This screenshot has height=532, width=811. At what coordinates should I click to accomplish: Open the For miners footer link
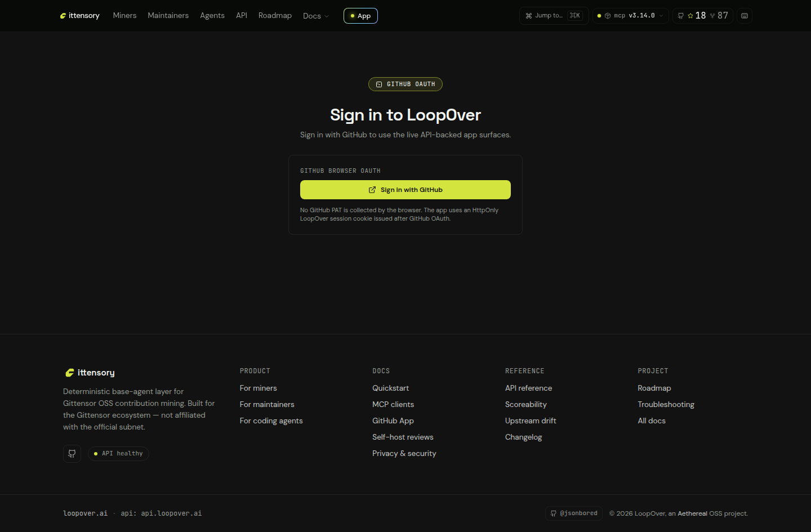click(259, 388)
